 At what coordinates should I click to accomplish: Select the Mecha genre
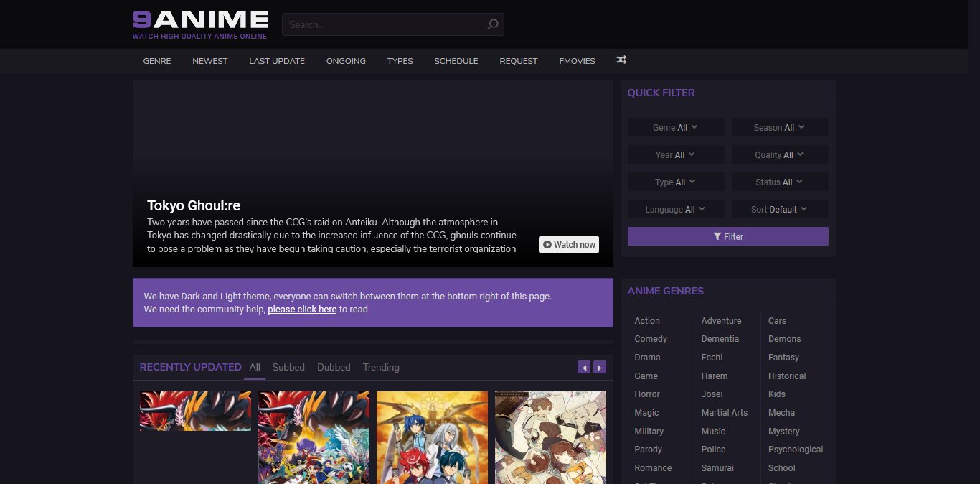point(781,413)
